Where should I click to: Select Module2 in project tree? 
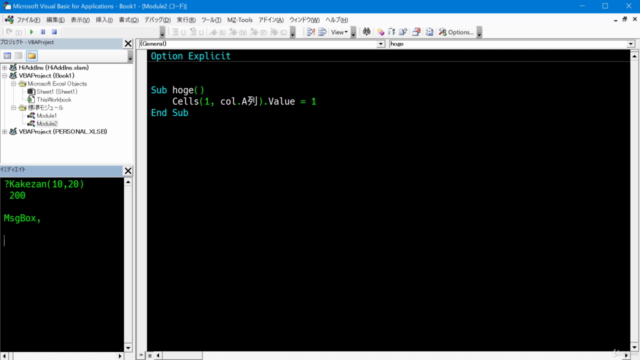pos(47,124)
